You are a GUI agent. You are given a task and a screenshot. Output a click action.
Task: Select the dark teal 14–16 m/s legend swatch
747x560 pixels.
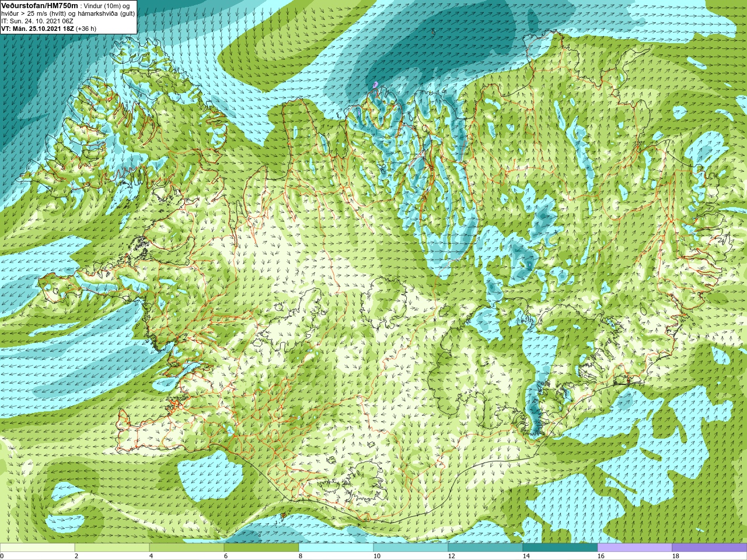(x=560, y=548)
